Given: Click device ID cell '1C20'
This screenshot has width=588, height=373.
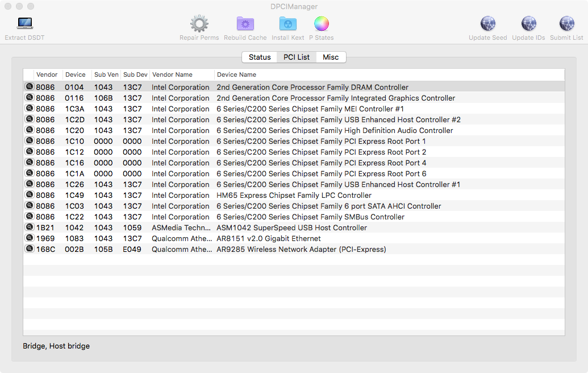Looking at the screenshot, I should click(x=74, y=131).
